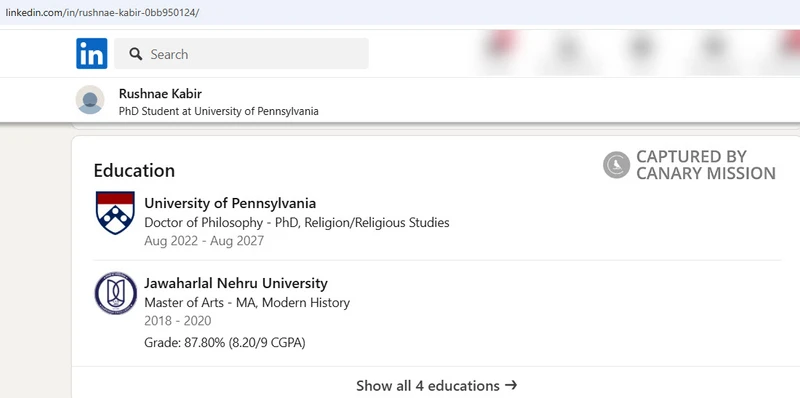
Task: Click the Education section heading
Action: 134,170
